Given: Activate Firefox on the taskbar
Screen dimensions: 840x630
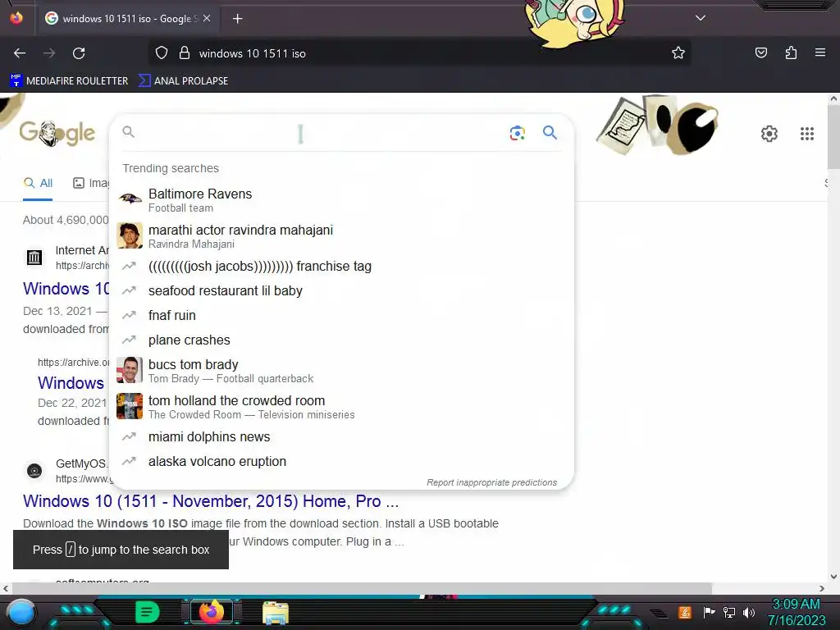Looking at the screenshot, I should point(212,612).
